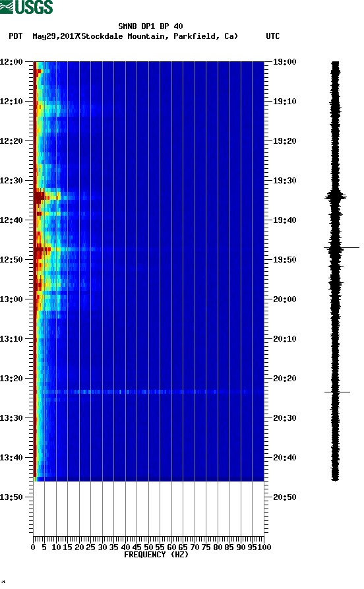
Task: Click the 20:20 UTC time label
Action: point(285,379)
